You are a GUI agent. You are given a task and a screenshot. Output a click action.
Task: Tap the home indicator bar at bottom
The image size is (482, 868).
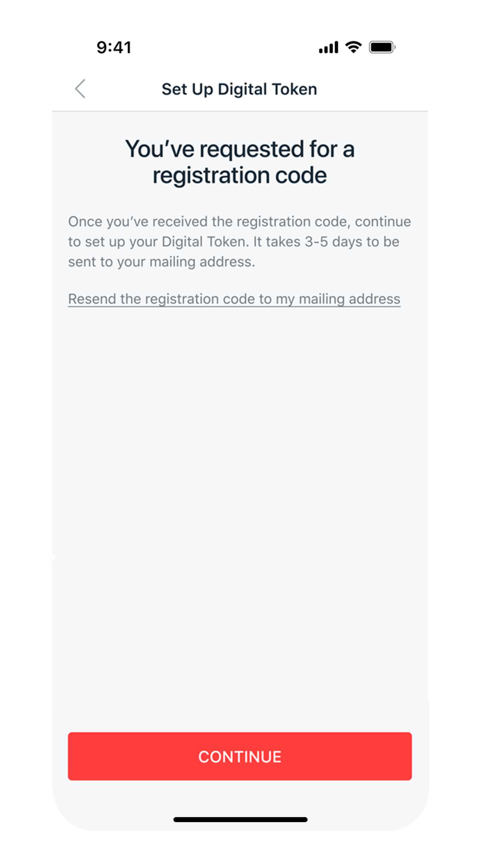click(x=240, y=819)
